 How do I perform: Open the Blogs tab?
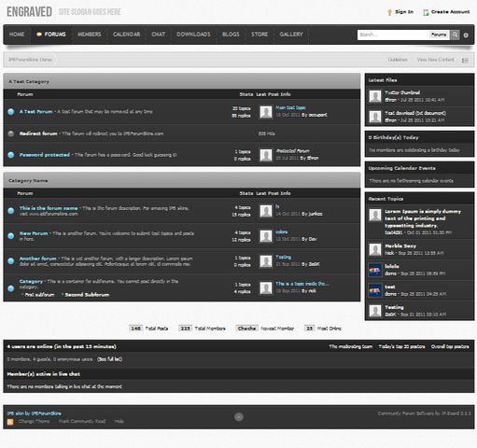pyautogui.click(x=231, y=35)
